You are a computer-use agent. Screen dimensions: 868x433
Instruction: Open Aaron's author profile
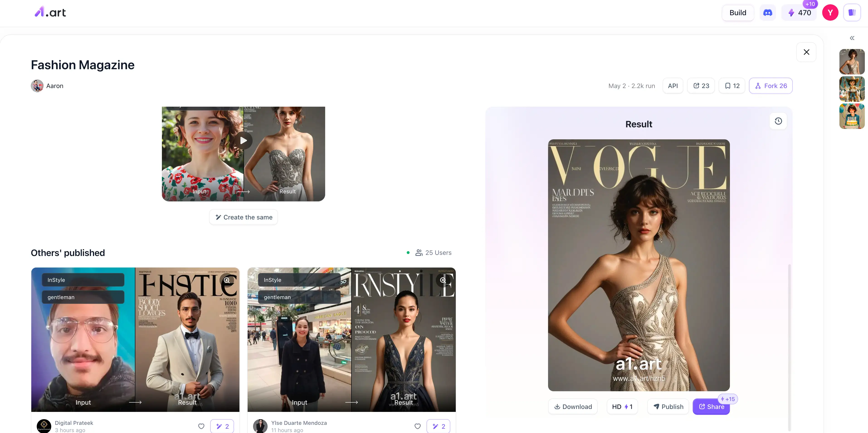pyautogui.click(x=55, y=86)
